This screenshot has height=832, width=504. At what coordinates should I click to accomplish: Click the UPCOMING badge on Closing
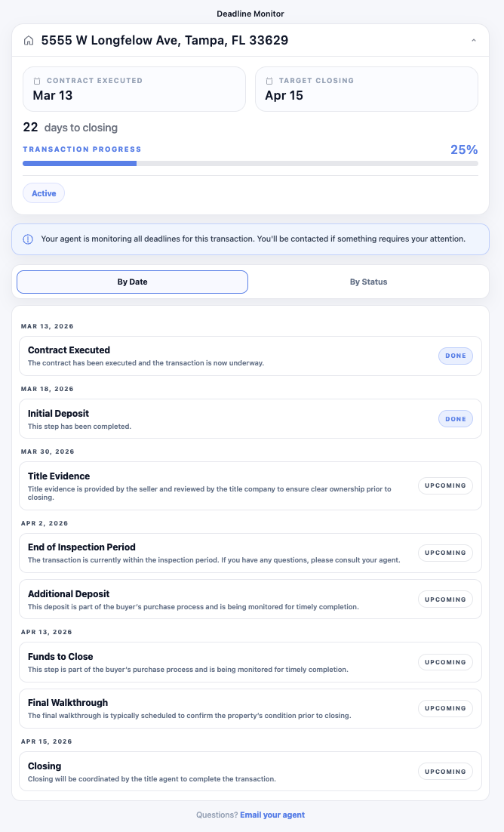pos(445,771)
